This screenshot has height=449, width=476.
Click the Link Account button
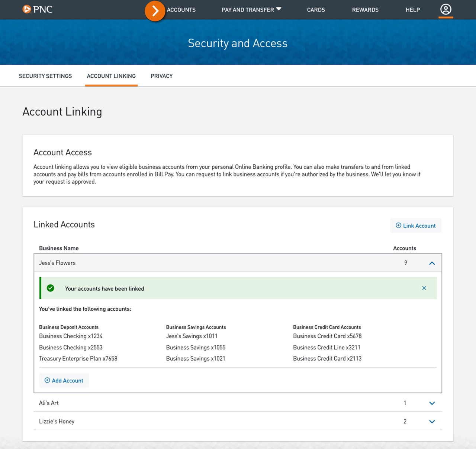point(415,225)
